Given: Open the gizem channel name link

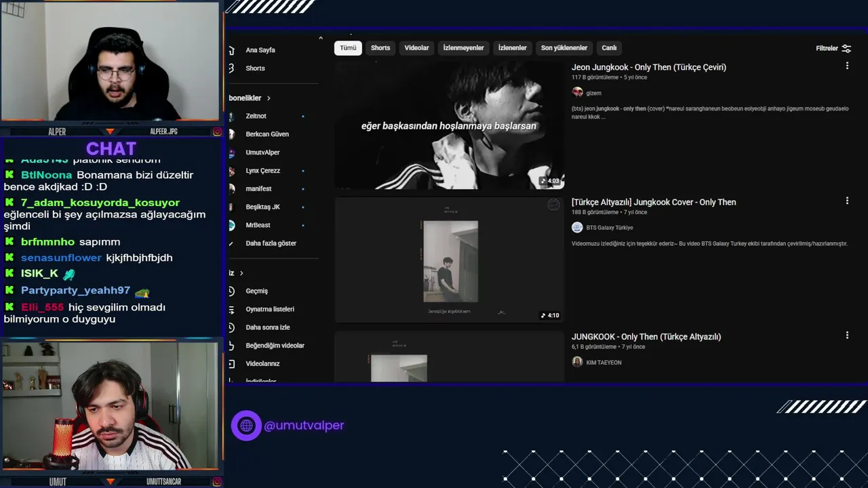Looking at the screenshot, I should (593, 93).
